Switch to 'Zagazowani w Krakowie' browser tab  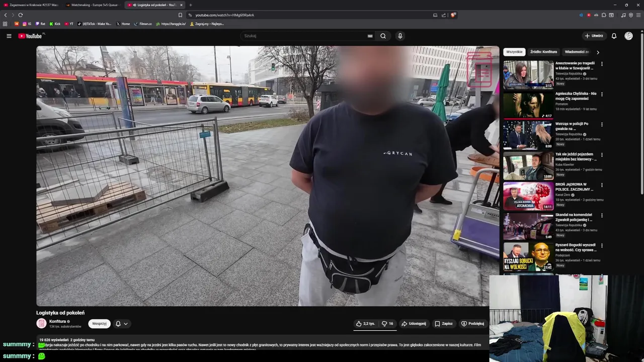[x=31, y=5]
